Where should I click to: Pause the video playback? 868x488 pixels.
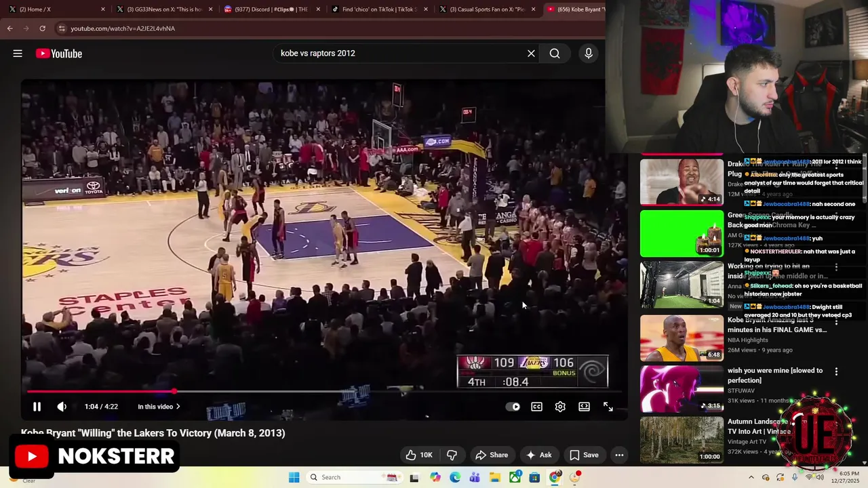tap(37, 407)
